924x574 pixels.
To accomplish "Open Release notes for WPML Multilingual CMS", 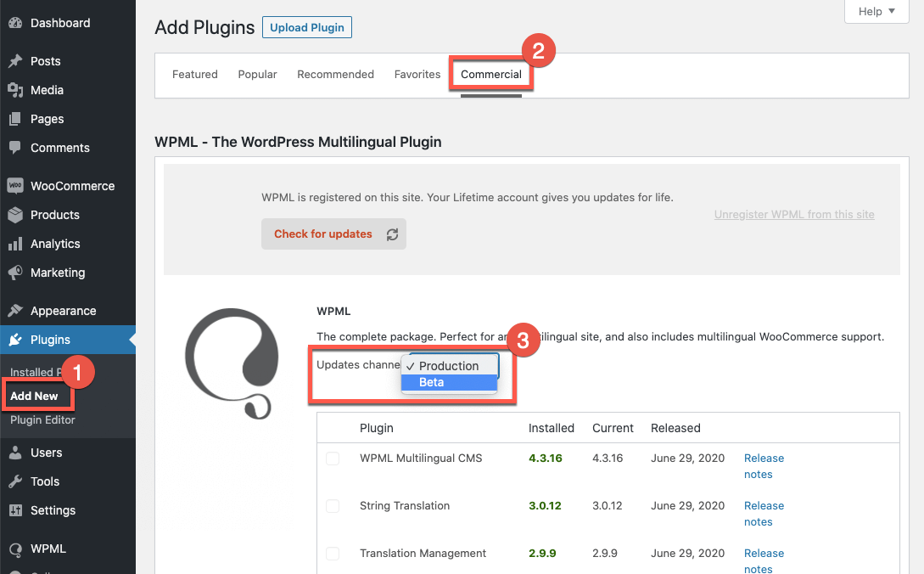I will coord(764,466).
